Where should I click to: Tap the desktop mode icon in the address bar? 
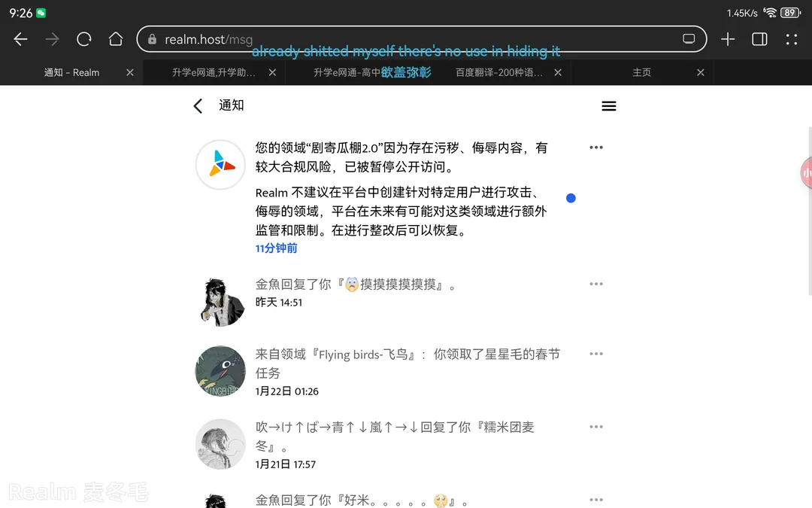[x=688, y=39]
